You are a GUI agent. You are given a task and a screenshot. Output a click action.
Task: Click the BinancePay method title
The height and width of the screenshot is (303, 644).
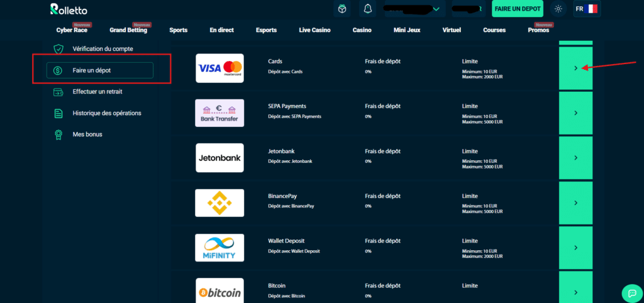pyautogui.click(x=282, y=196)
